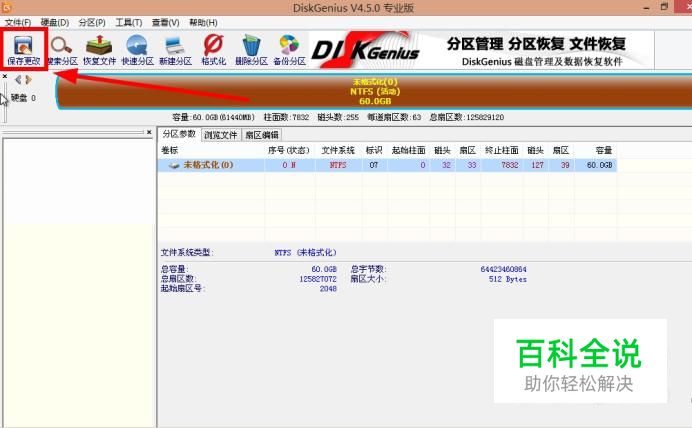692x428 pixels.
Task: Click the 512 Bytes sector size value
Action: (508, 279)
